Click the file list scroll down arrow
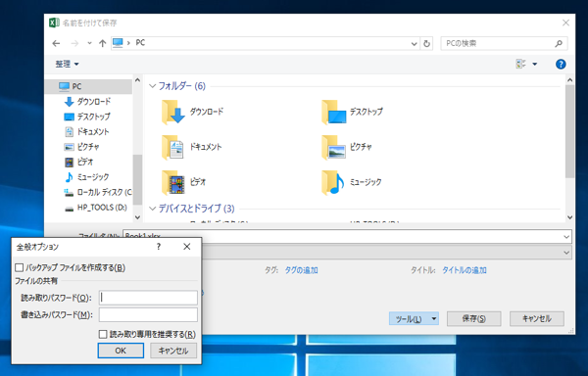This screenshot has width=588, height=376. [569, 217]
